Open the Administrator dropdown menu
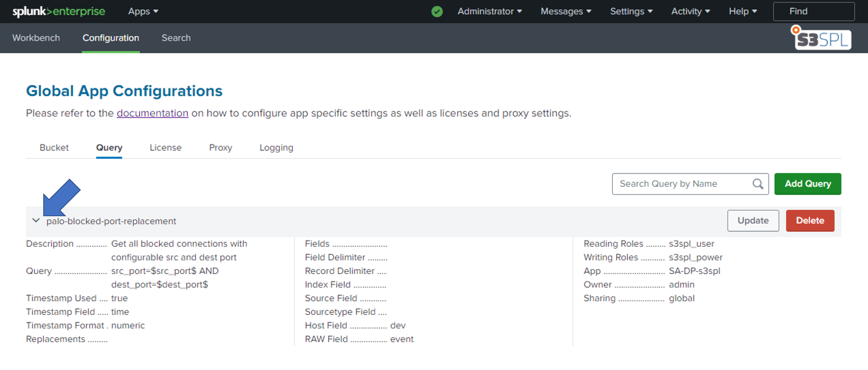 click(x=490, y=11)
